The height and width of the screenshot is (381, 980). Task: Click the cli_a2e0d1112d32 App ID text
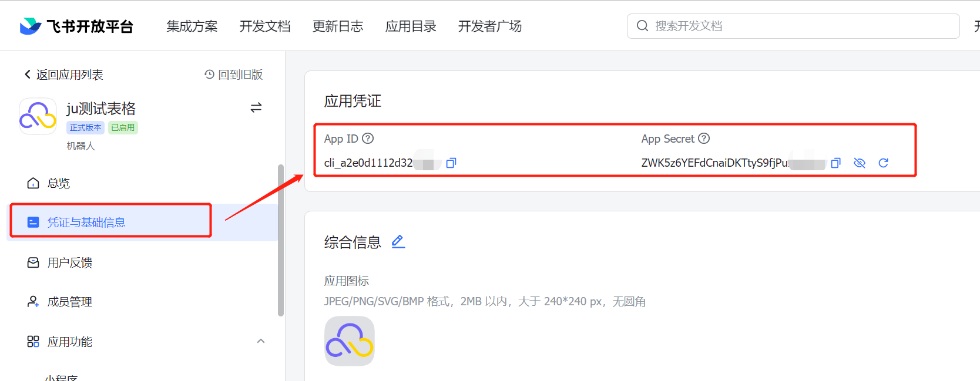pyautogui.click(x=368, y=163)
